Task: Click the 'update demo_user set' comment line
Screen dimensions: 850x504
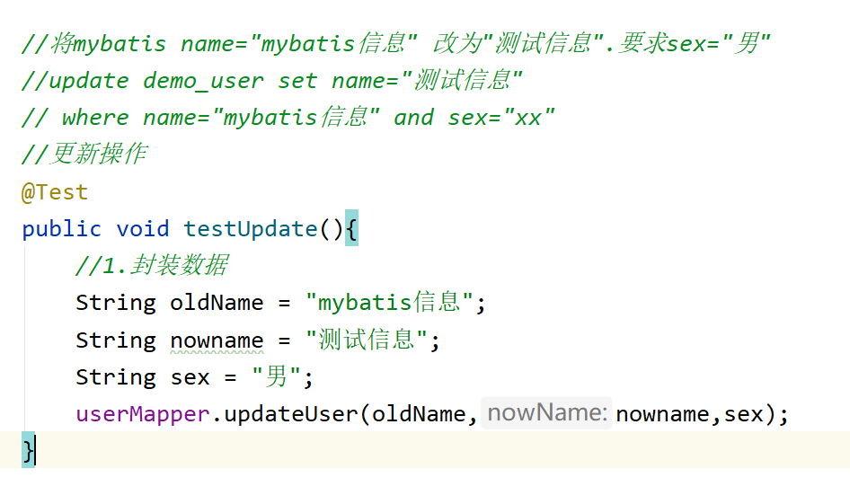Action: pos(271,81)
